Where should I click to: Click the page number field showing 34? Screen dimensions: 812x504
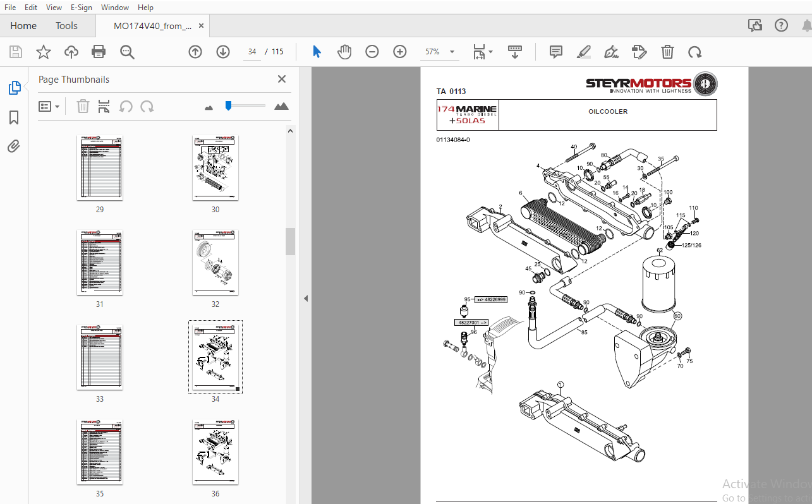point(252,52)
